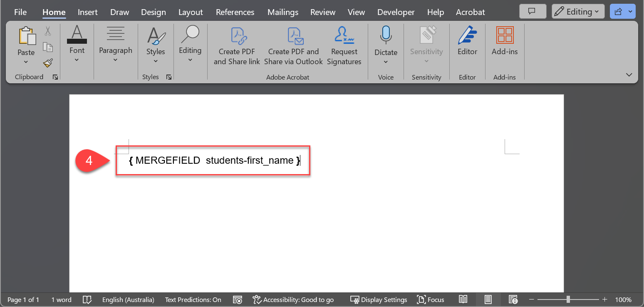The width and height of the screenshot is (644, 307).
Task: Switch to Read Mode view
Action: [463, 300]
